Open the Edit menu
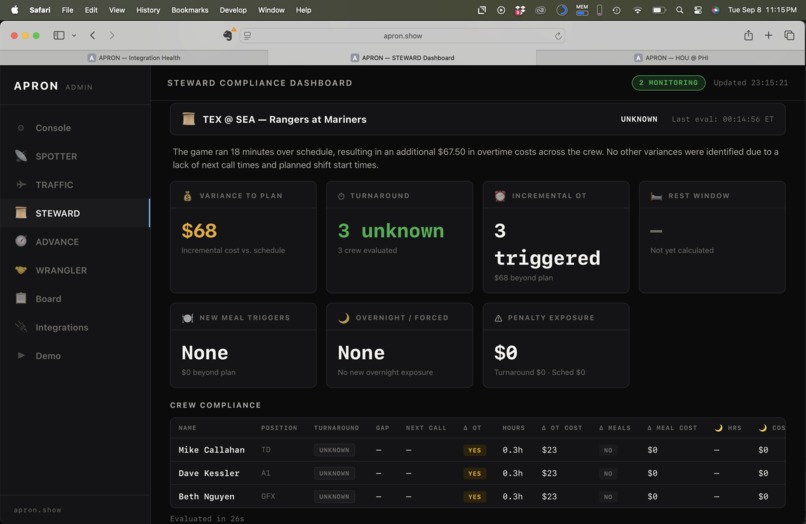 [91, 10]
